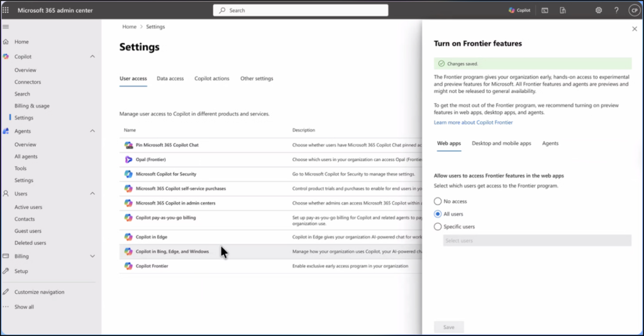Click the Users person icon in sidebar
The height and width of the screenshot is (336, 644).
click(x=6, y=193)
